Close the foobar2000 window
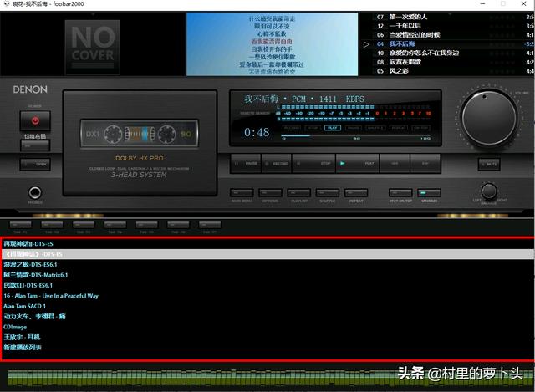 click(x=524, y=3)
